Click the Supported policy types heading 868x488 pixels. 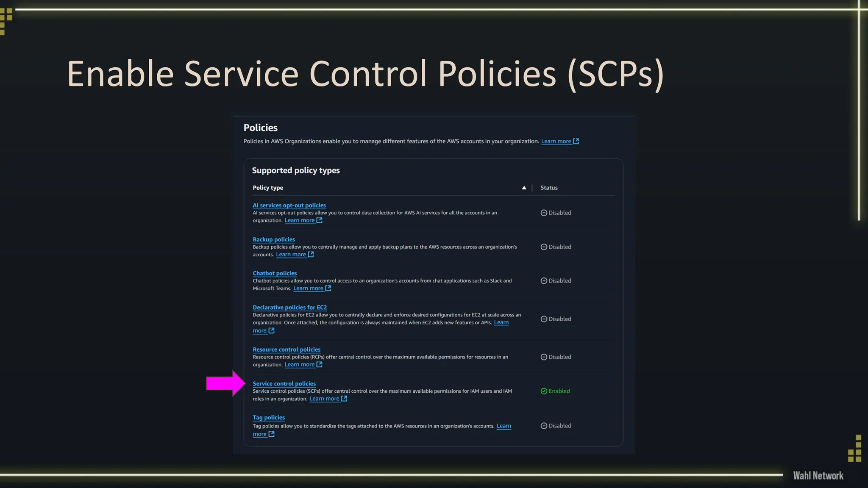pos(296,170)
